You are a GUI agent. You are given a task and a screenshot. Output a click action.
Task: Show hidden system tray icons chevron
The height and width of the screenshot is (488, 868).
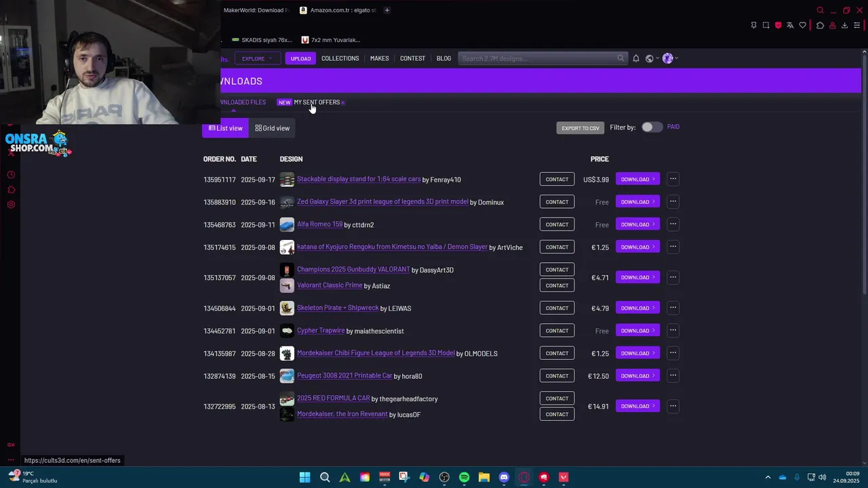pos(768,477)
